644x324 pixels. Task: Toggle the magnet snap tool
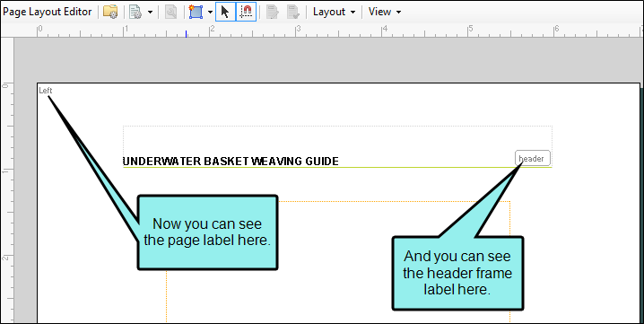247,12
